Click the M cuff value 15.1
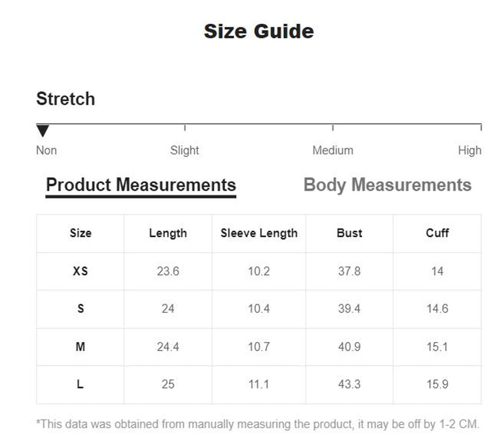Screen dimensions: 500x448 pos(437,347)
